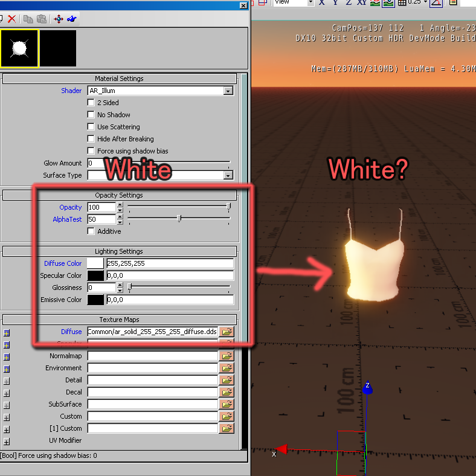
Task: Browse for a Normalmap texture file
Action: click(x=227, y=356)
